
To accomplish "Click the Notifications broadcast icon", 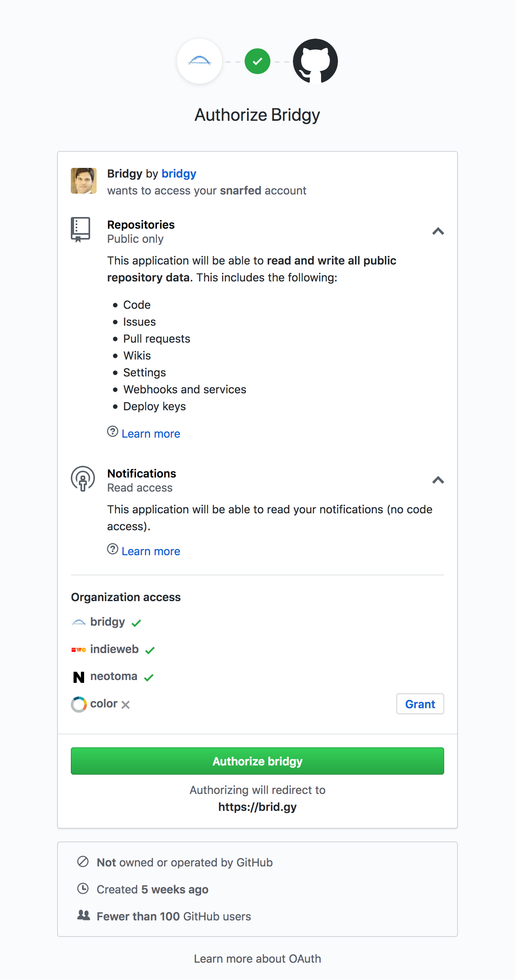I will pyautogui.click(x=83, y=479).
